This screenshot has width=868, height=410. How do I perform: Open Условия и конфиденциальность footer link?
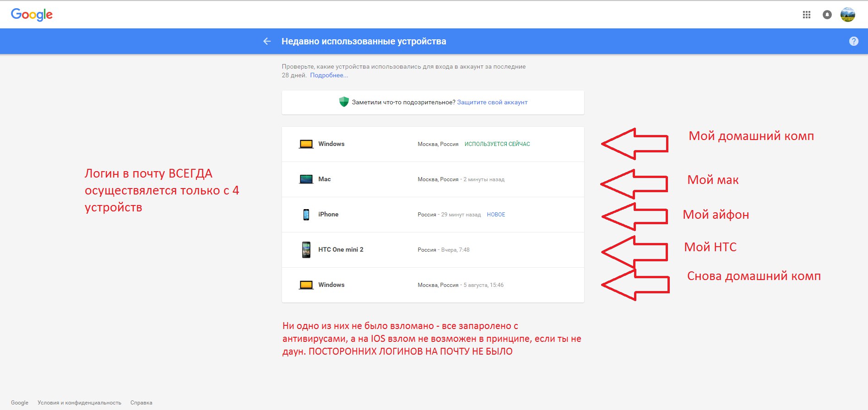click(x=79, y=403)
